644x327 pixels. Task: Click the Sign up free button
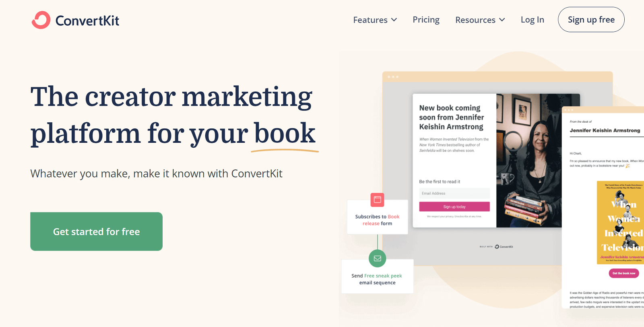pyautogui.click(x=591, y=19)
